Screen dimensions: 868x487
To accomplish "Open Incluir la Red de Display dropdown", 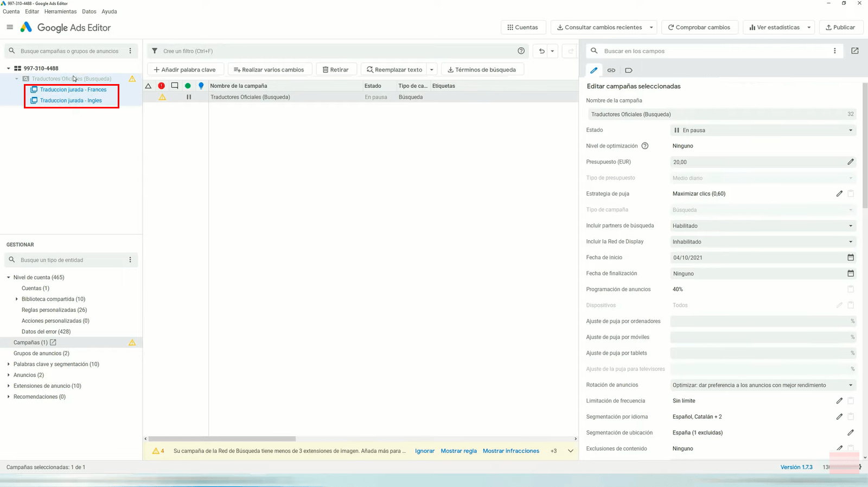I will pyautogui.click(x=763, y=242).
